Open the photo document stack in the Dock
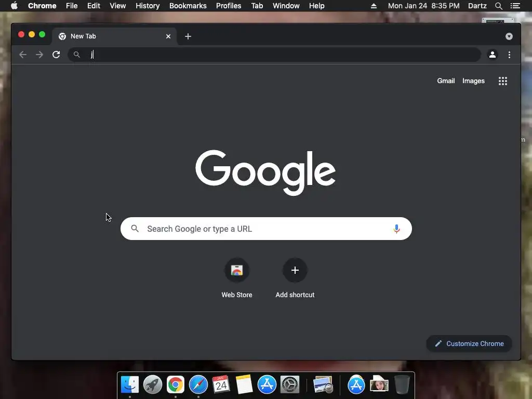This screenshot has height=399, width=532. [379, 385]
